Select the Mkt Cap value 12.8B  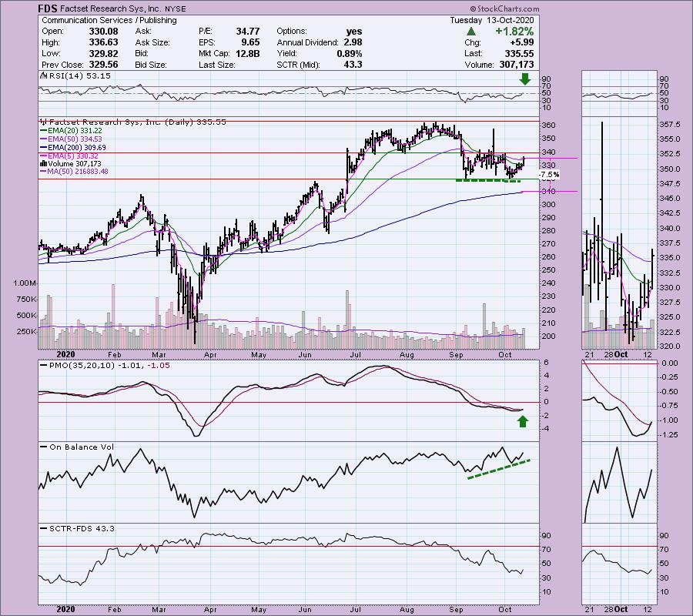point(248,53)
